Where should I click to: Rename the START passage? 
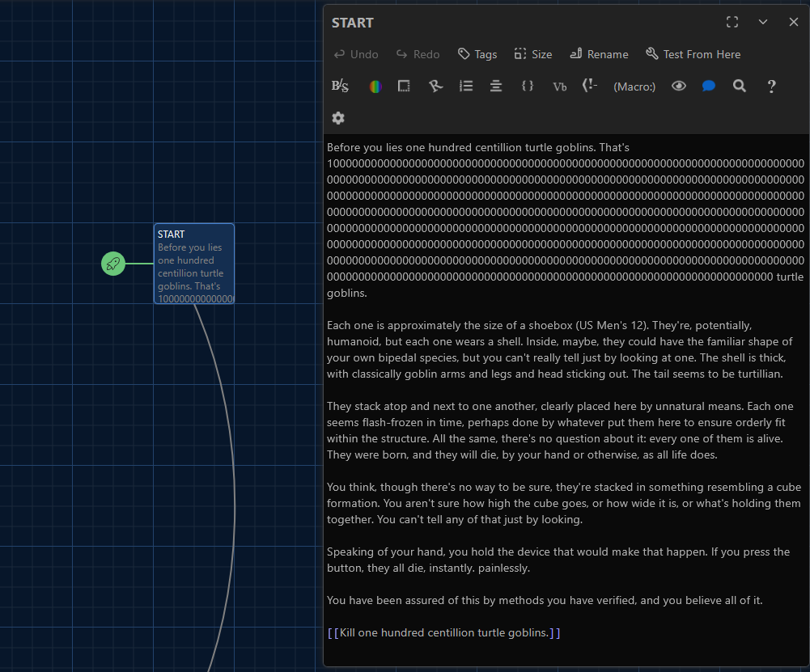(600, 54)
